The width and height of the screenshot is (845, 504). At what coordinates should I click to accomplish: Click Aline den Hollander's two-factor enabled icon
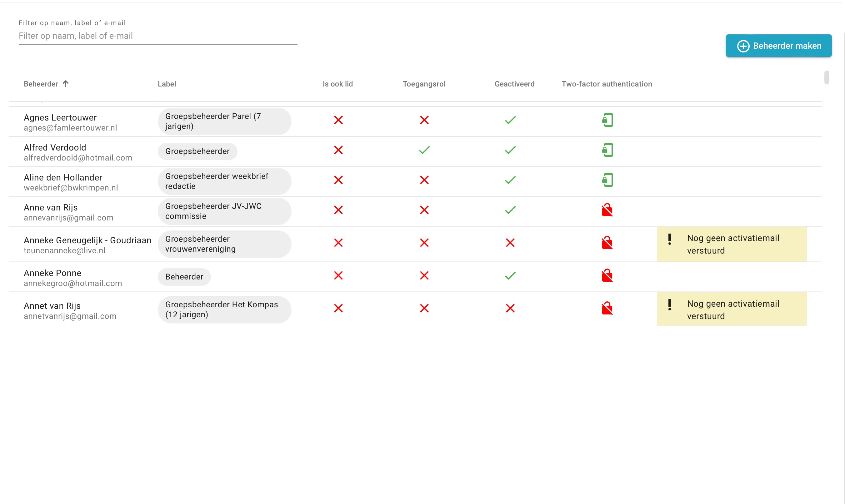[607, 180]
